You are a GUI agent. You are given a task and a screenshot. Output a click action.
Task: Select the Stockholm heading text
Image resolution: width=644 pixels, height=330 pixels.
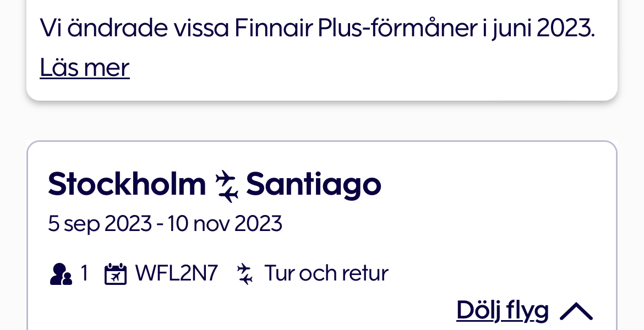(x=127, y=185)
